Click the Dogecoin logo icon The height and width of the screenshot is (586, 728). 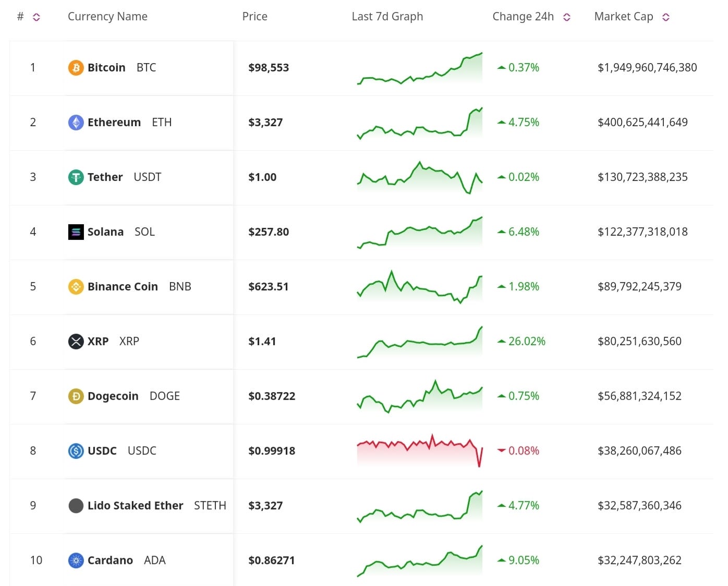coord(76,396)
